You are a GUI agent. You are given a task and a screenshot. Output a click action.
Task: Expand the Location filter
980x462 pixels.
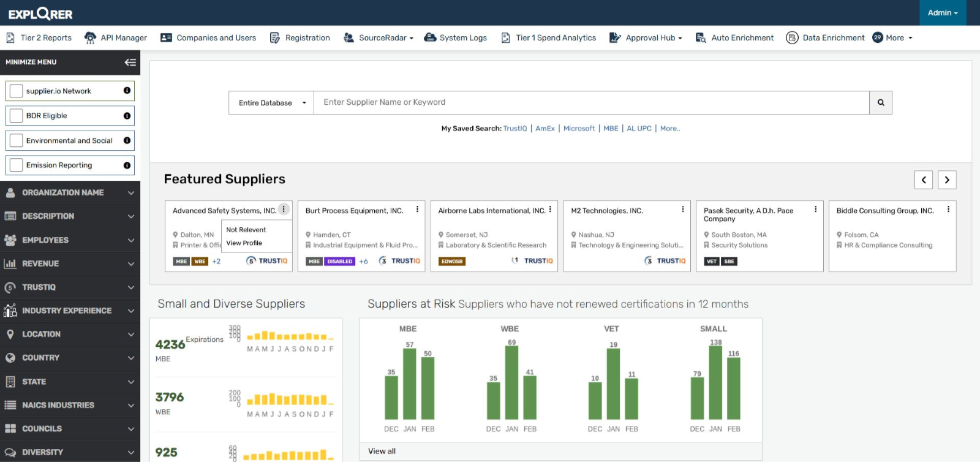pos(70,335)
